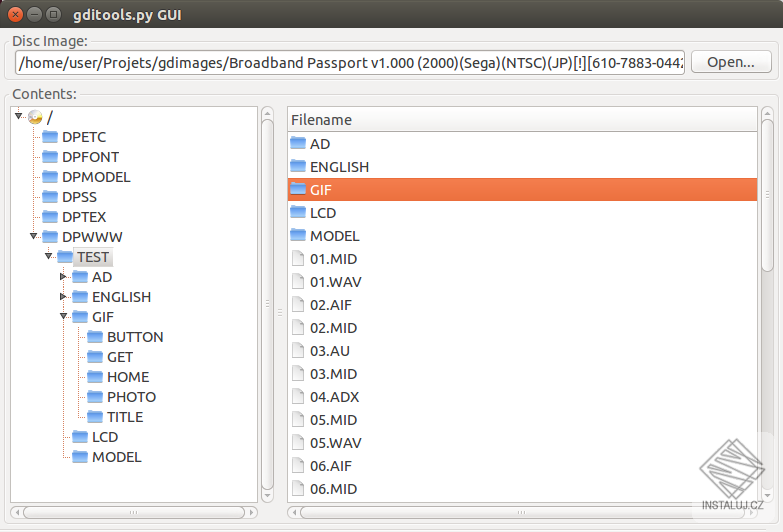Click the Open... button

[731, 62]
